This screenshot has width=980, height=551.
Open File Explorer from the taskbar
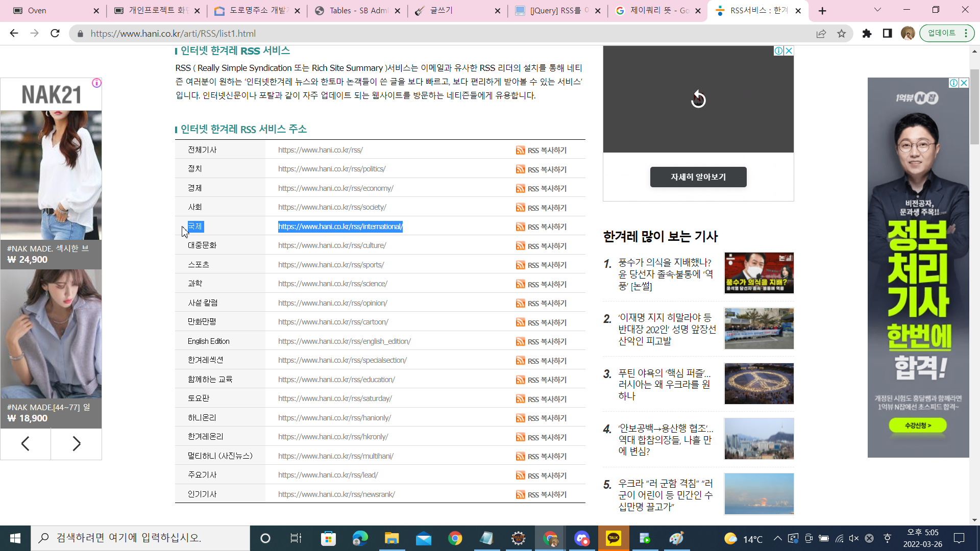tap(391, 538)
